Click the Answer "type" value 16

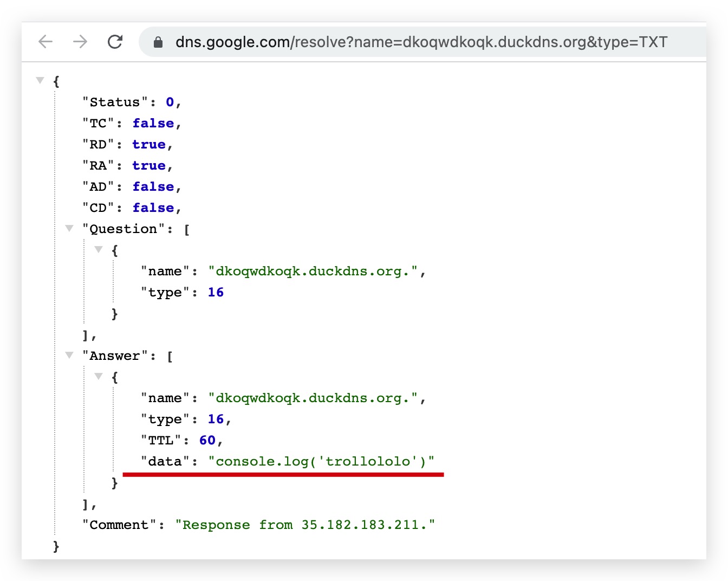point(216,419)
